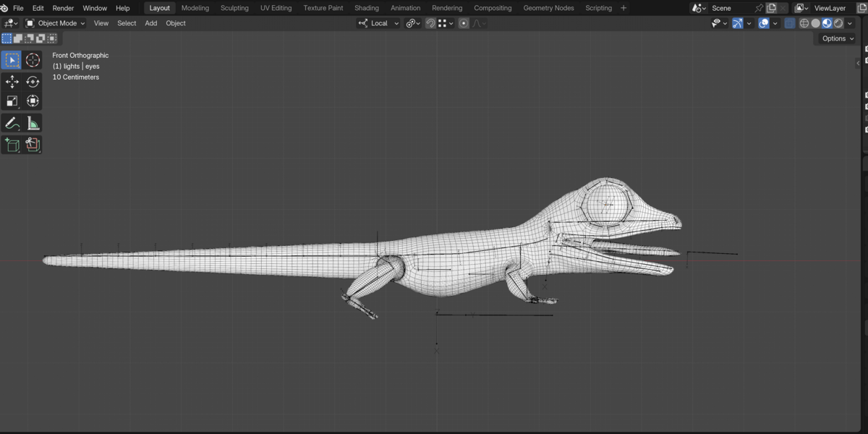Click the Scene name field
The height and width of the screenshot is (434, 868).
[731, 8]
